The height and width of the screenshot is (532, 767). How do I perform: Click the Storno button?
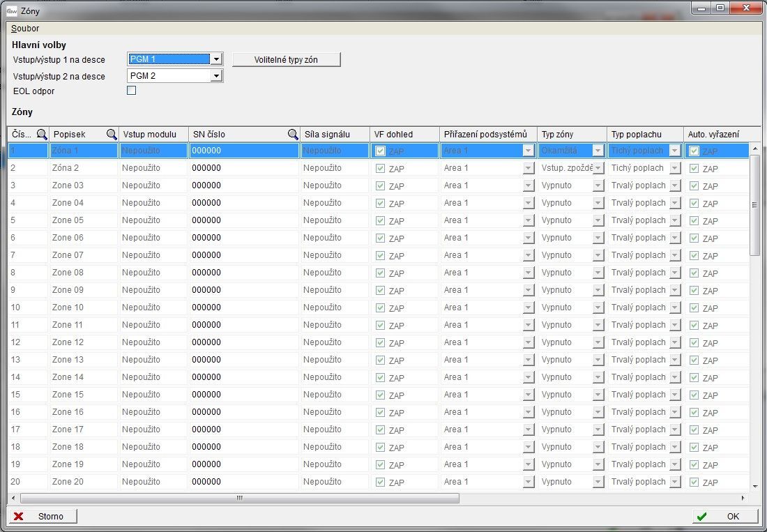tap(43, 517)
